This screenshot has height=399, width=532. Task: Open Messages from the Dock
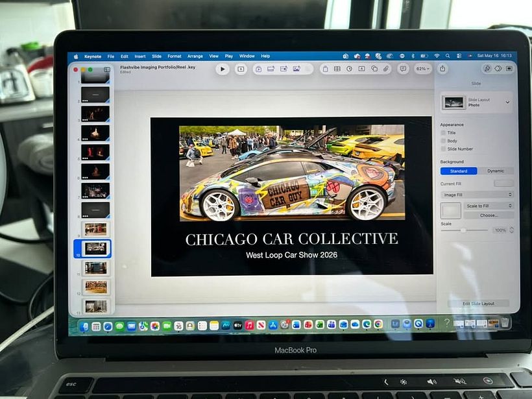119,326
